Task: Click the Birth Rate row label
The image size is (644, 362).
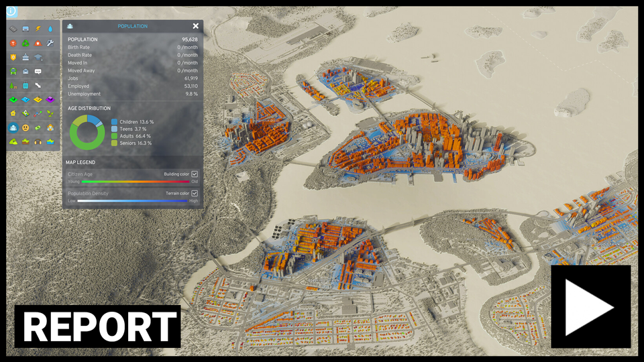Action: tap(78, 47)
